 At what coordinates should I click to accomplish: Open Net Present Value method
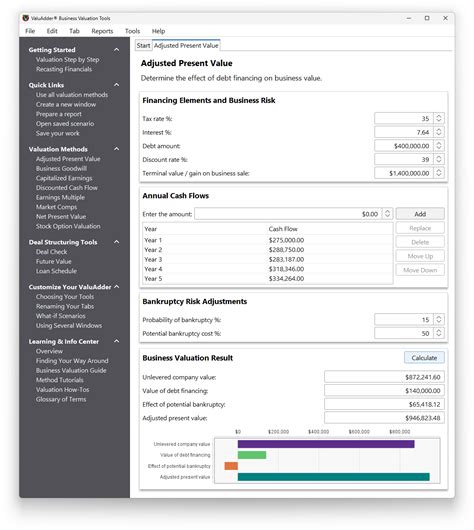pyautogui.click(x=61, y=217)
